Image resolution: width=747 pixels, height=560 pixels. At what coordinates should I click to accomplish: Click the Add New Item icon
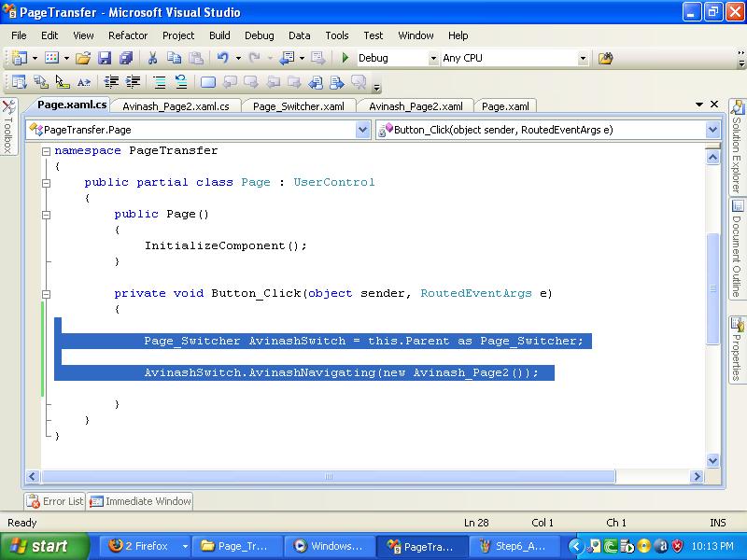(51, 58)
